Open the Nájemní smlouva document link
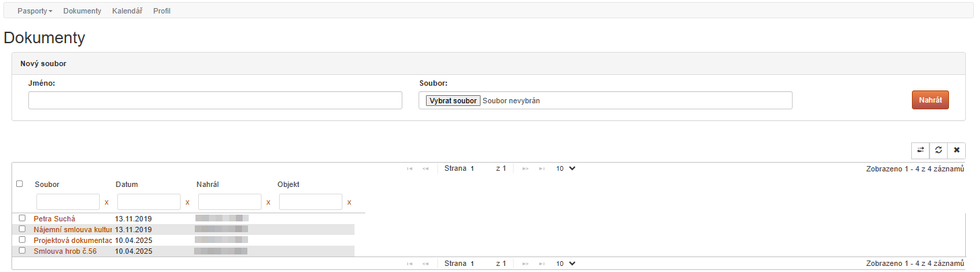This screenshot has width=980, height=272. (x=73, y=229)
